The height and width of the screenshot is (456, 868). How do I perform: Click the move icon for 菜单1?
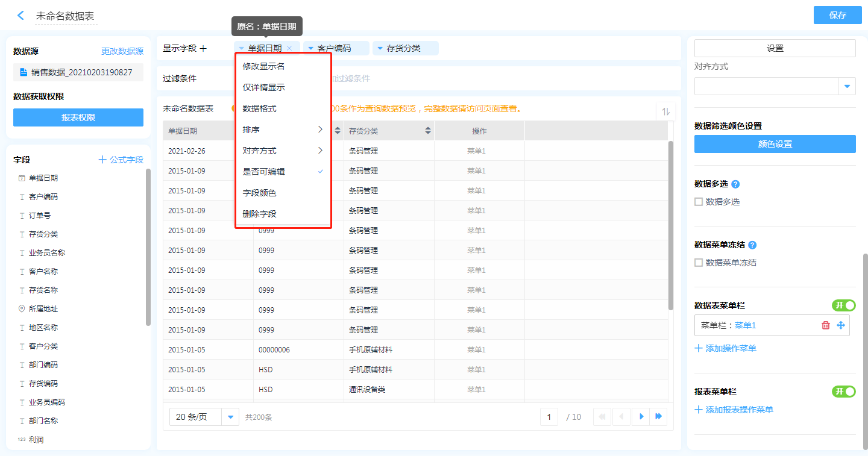(841, 325)
